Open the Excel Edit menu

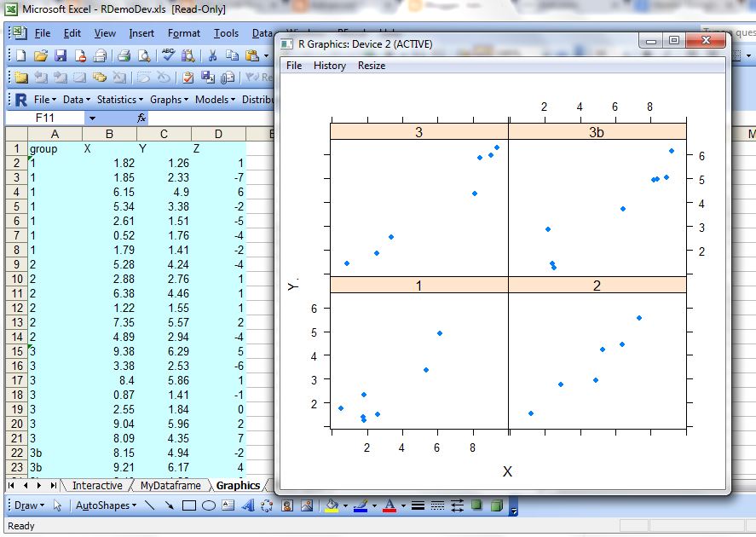(72, 33)
